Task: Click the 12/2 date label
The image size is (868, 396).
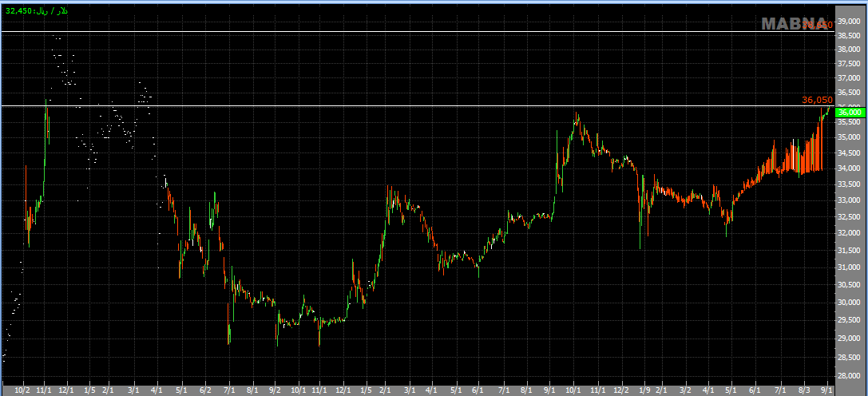Action: (x=621, y=390)
